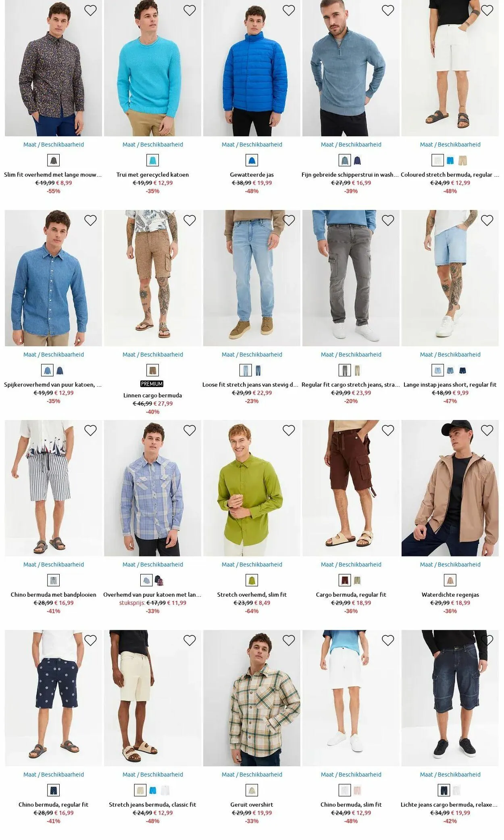Pick beige swatch for Regular fit cargo jeans
Image resolution: width=504 pixels, height=840 pixels.
[358, 370]
